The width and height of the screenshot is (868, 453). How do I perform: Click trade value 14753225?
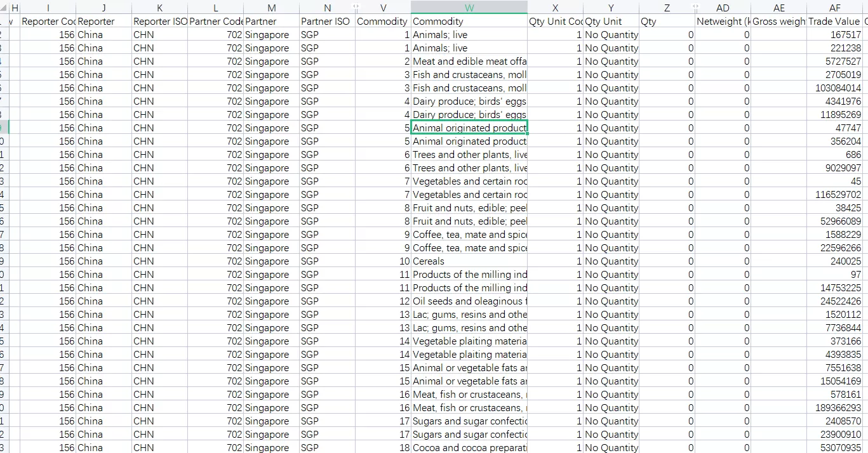point(834,287)
